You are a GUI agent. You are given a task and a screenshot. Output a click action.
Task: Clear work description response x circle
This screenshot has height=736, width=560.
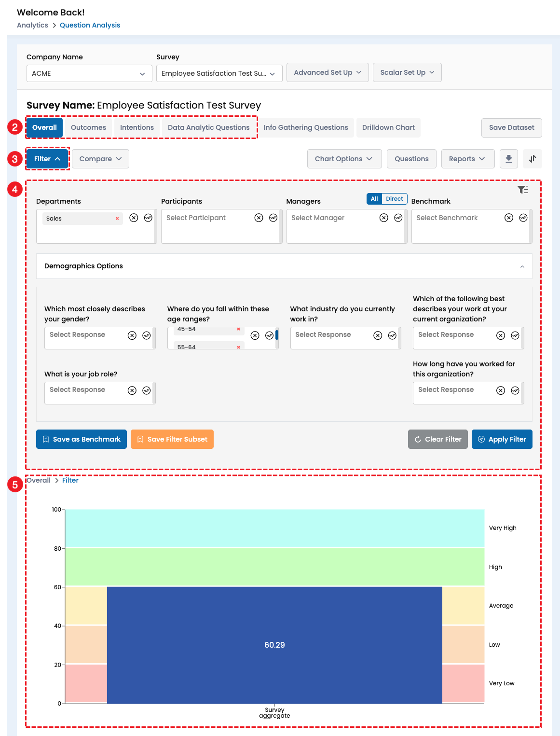click(x=501, y=335)
